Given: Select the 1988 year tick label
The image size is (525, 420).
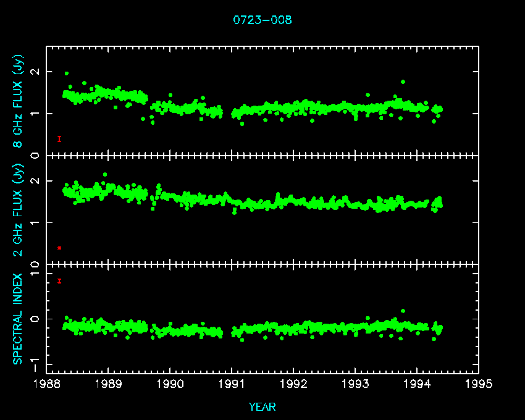Looking at the screenshot, I should pyautogui.click(x=46, y=384).
